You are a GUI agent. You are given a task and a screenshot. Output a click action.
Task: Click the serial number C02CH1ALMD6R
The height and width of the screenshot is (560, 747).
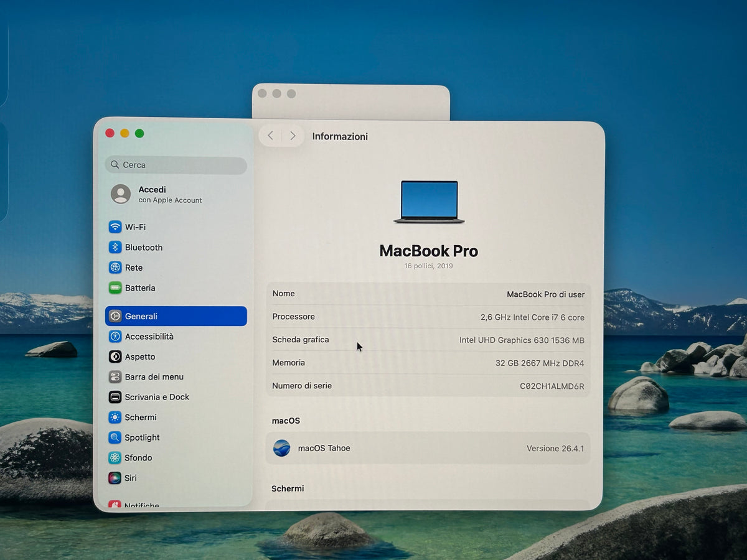[x=552, y=386]
